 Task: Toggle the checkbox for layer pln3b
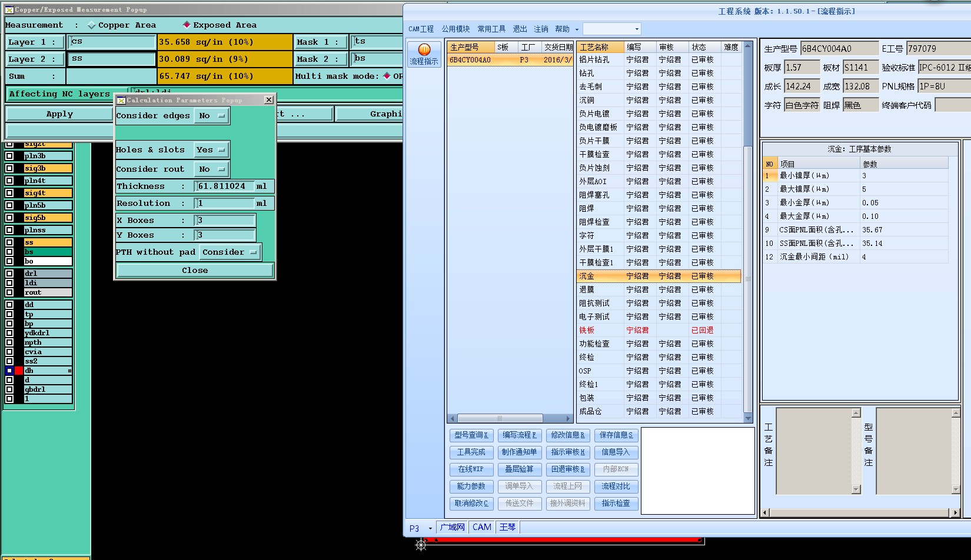pyautogui.click(x=9, y=156)
